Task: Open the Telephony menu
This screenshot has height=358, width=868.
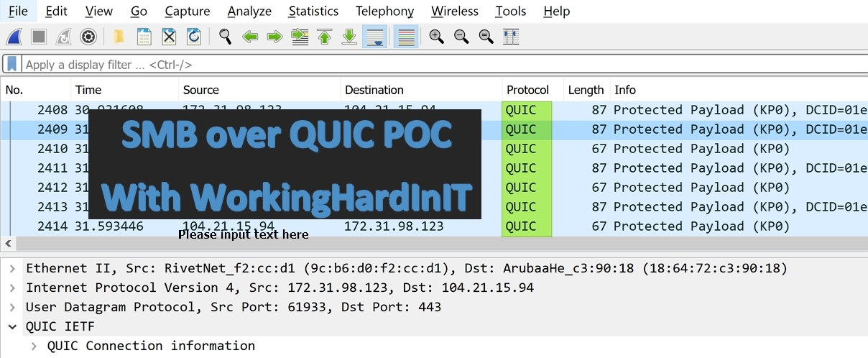Action: [x=384, y=11]
